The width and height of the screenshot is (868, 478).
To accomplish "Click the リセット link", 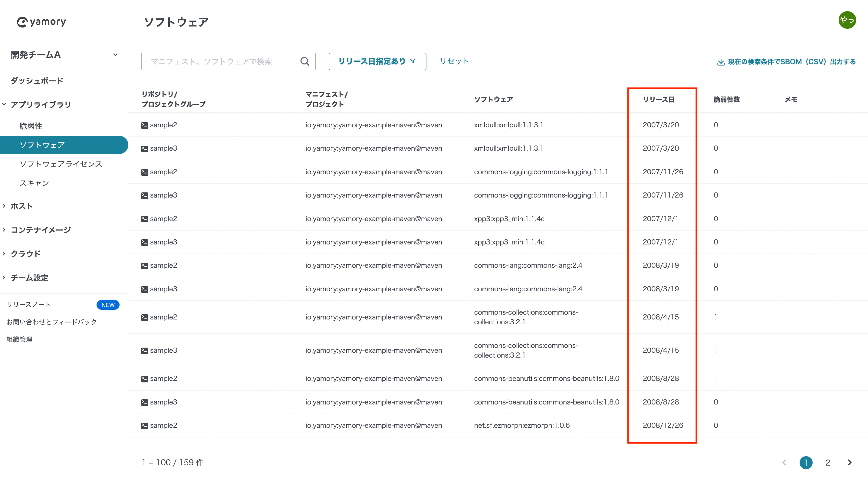I will click(454, 61).
